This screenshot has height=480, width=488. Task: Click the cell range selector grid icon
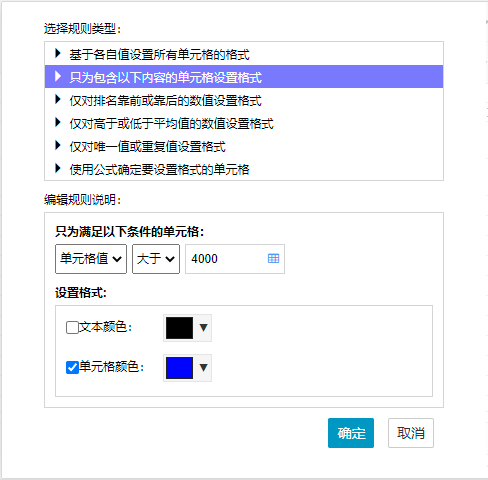273,258
